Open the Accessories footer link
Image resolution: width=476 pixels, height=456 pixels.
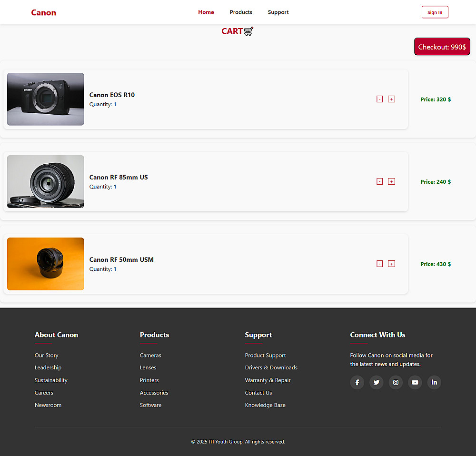[x=154, y=393]
